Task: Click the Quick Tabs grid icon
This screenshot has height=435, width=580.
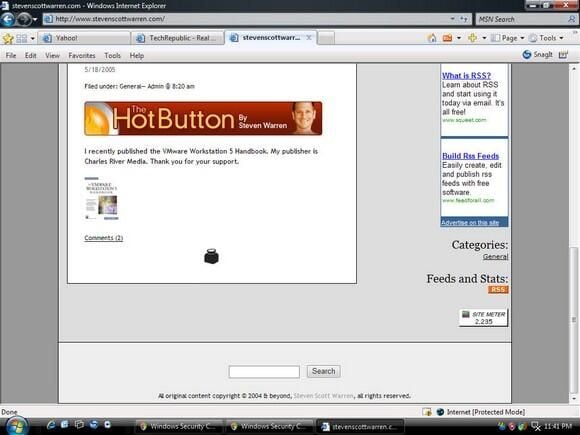Action: click(22, 38)
